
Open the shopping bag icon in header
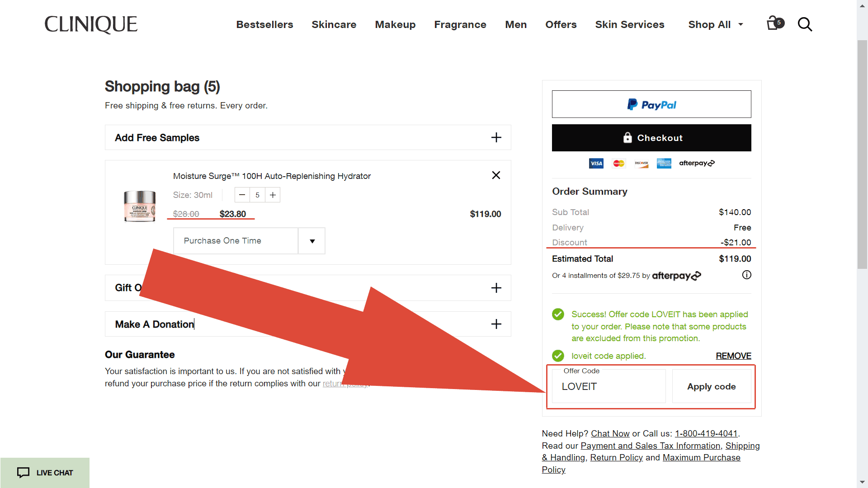pos(775,23)
